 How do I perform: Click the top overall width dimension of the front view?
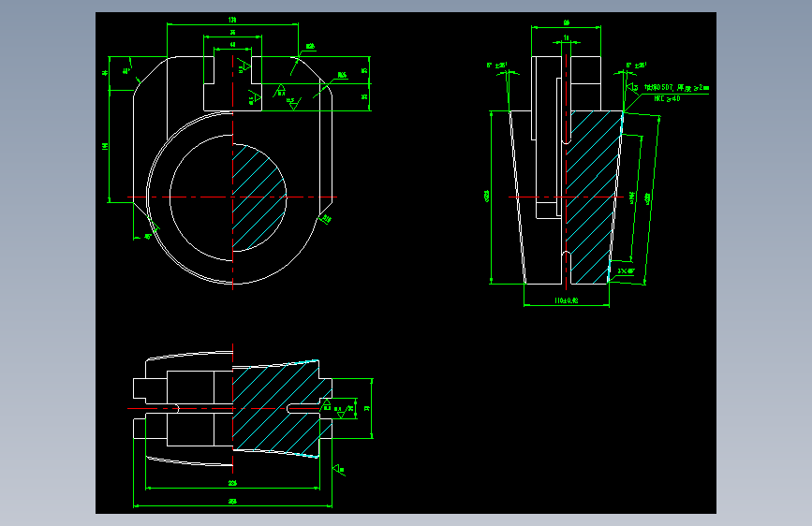point(232,22)
